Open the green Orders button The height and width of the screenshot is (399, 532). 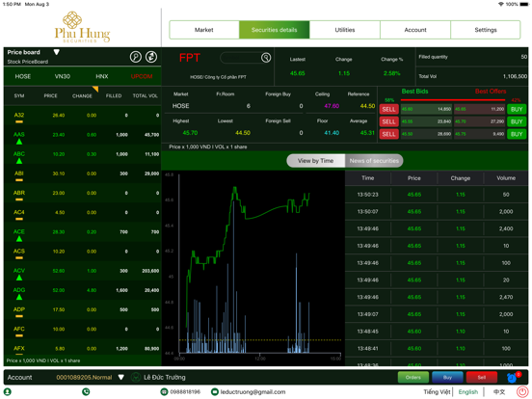pos(412,377)
